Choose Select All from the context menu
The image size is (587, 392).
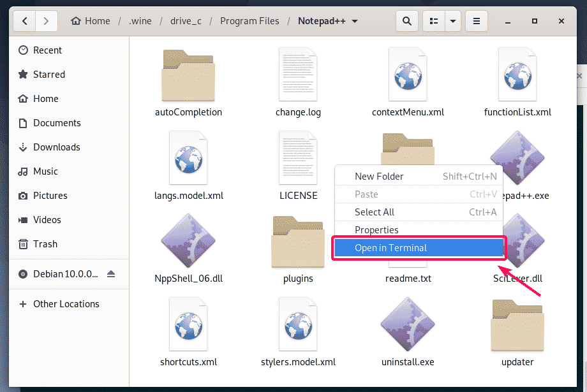(419, 212)
